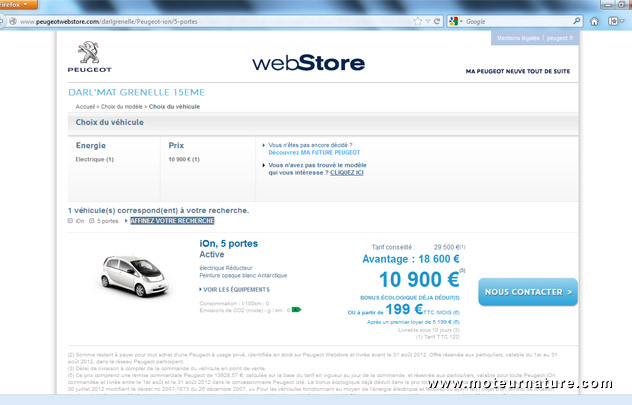Click the Google search engine icon
Viewport: 632px width, 405px height.
pyautogui.click(x=454, y=21)
